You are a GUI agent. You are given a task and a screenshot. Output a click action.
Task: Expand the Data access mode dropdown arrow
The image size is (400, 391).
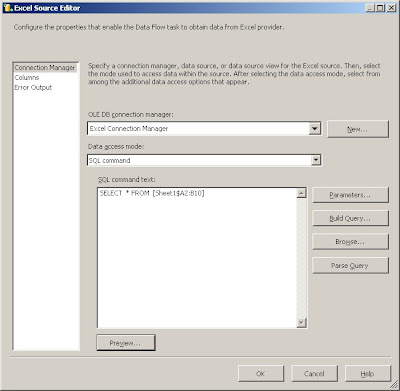click(x=316, y=160)
